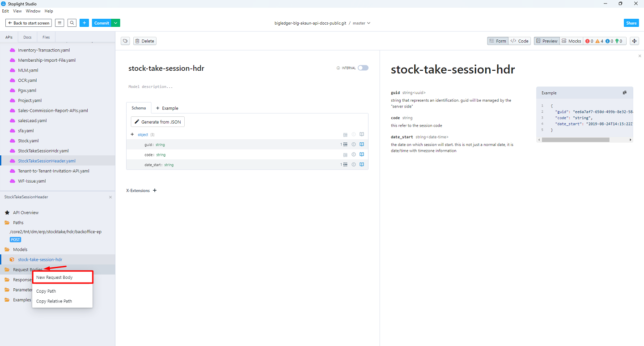644x346 pixels.
Task: Open validations list icon for date_start row
Action: click(x=345, y=165)
